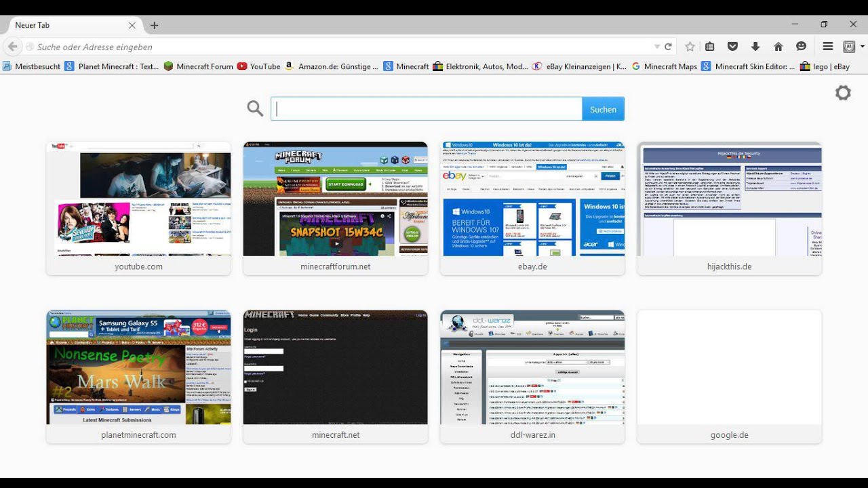Reload the page with the refresh icon
Viewport: 868px width, 488px height.
[668, 47]
